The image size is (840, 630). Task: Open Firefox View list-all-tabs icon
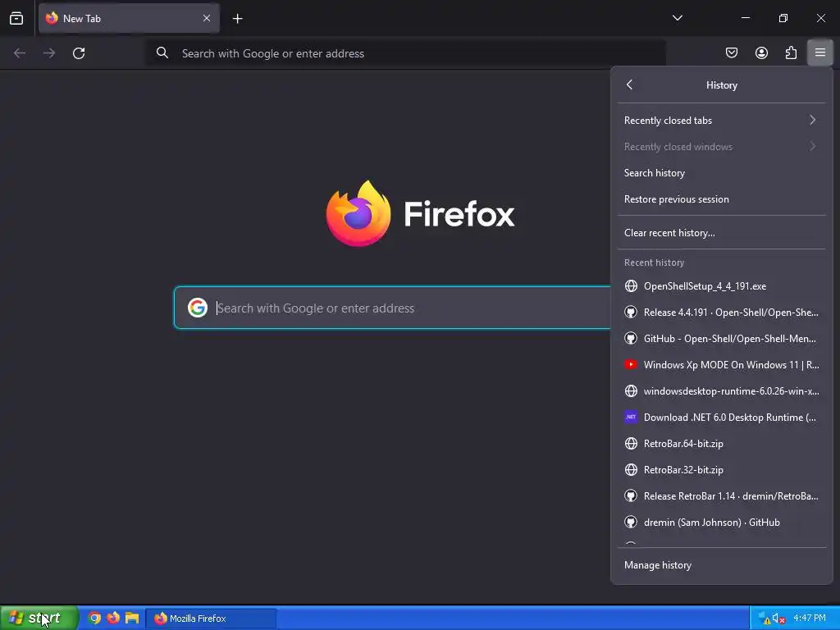pyautogui.click(x=16, y=18)
